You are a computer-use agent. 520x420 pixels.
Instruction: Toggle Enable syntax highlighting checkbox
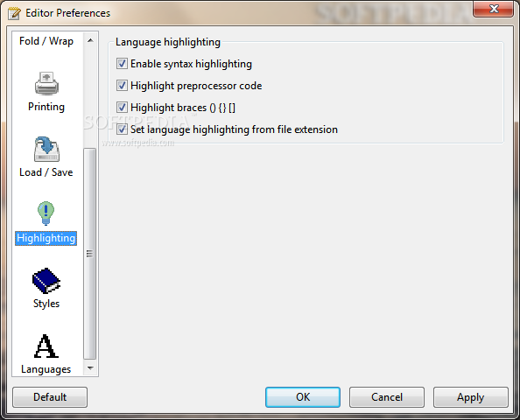click(x=122, y=64)
